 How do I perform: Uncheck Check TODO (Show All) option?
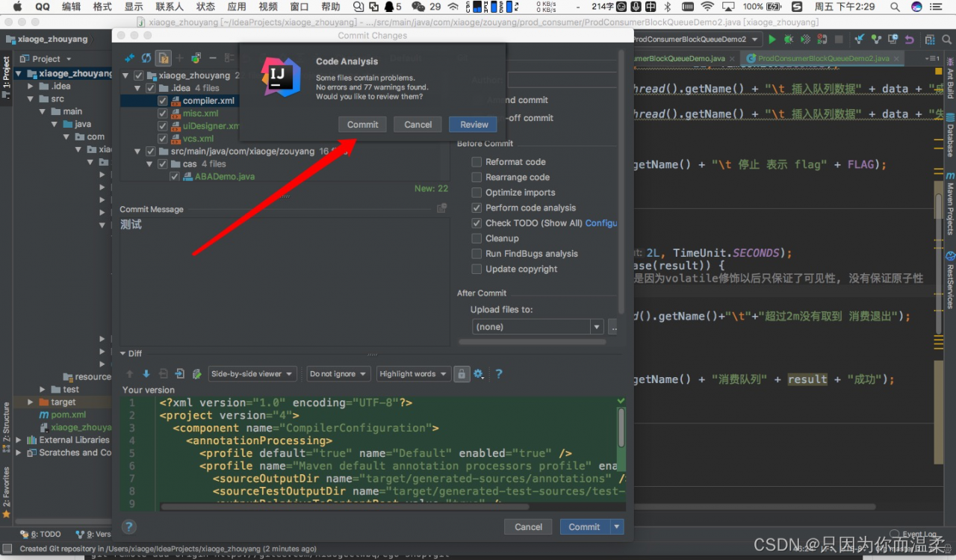(477, 223)
